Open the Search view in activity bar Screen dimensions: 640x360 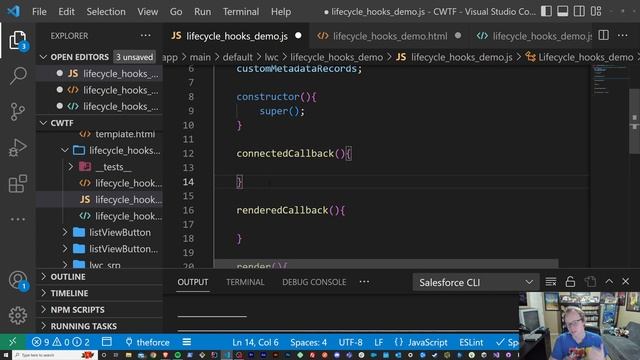tap(18, 76)
